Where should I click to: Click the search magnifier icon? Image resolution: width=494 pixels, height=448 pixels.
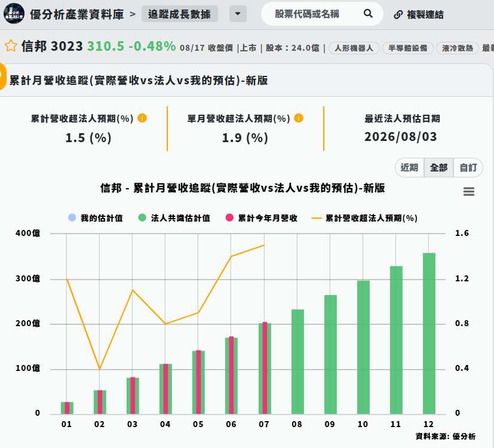pyautogui.click(x=368, y=14)
